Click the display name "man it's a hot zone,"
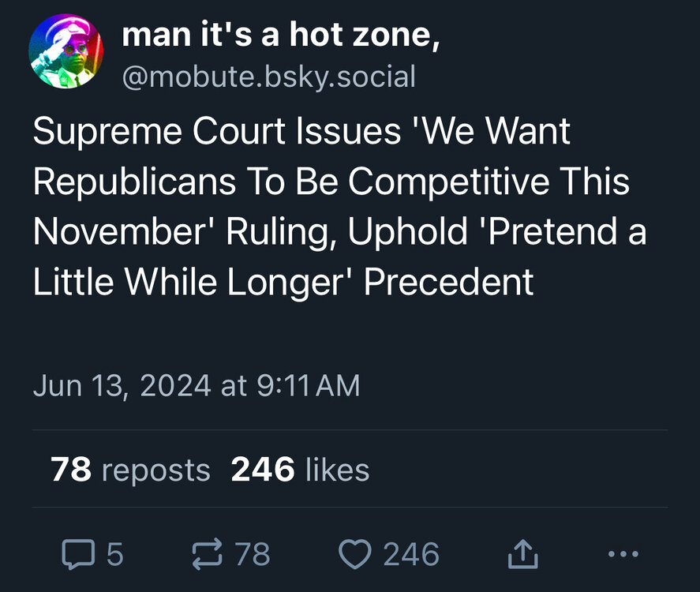This screenshot has width=700, height=592. tap(281, 35)
